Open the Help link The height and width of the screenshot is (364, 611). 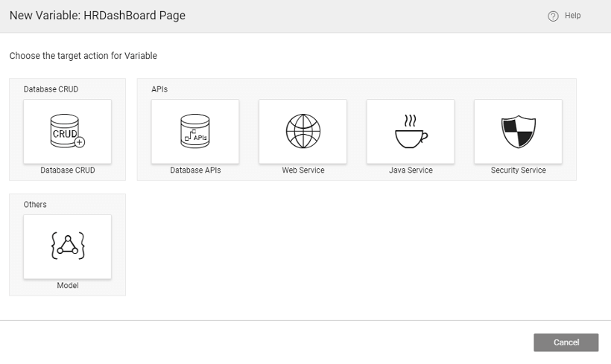pos(572,16)
